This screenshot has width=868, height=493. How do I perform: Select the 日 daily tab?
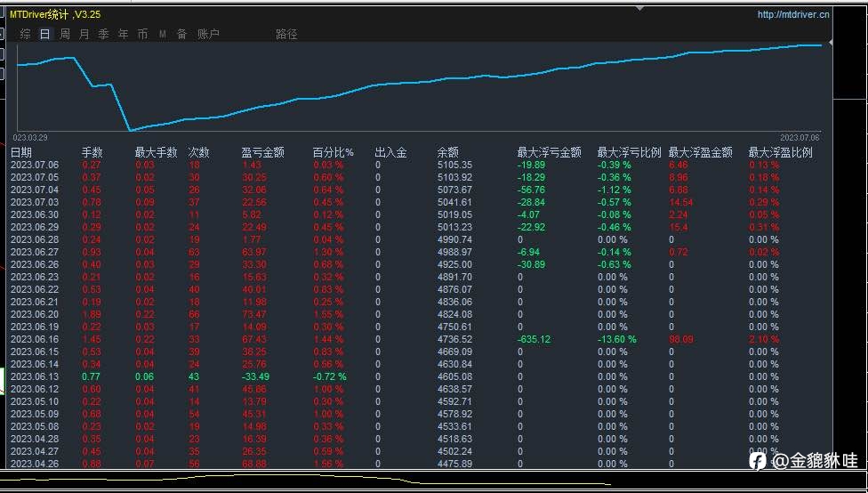[x=44, y=35]
